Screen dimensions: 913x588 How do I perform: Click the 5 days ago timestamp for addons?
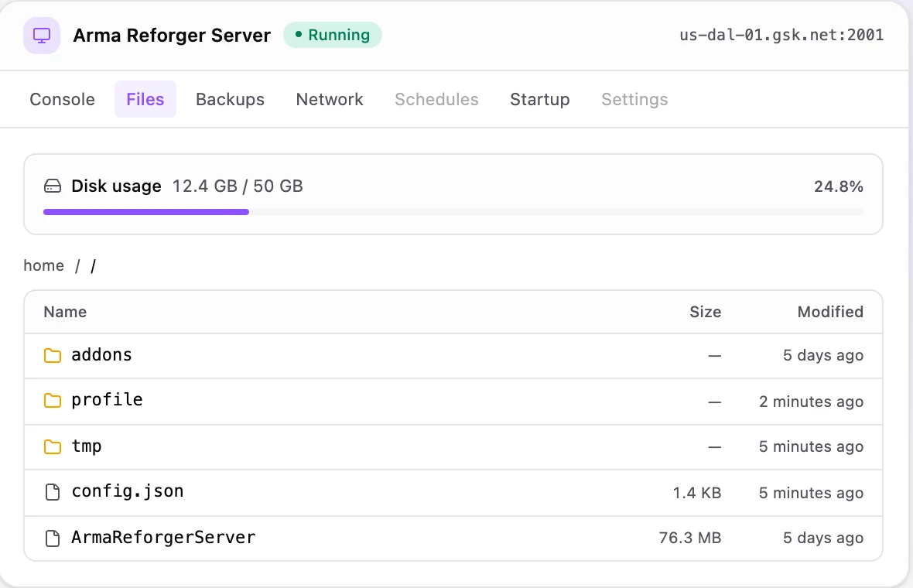(823, 356)
